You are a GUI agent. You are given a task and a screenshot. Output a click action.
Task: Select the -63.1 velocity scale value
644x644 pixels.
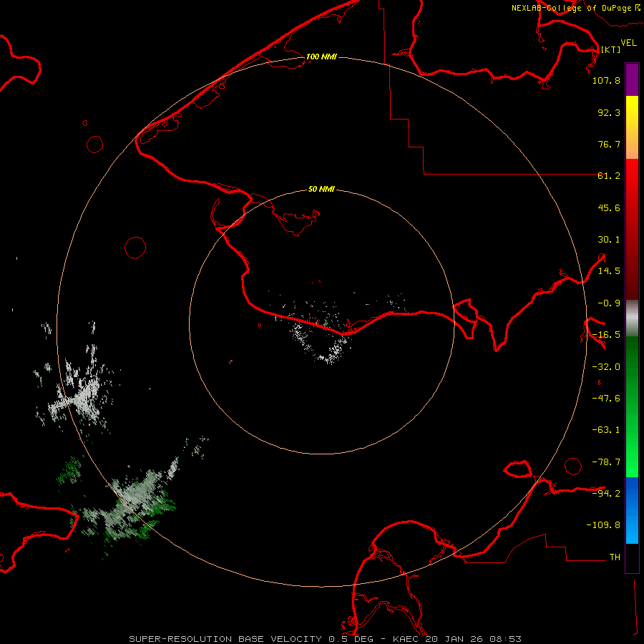click(x=606, y=430)
